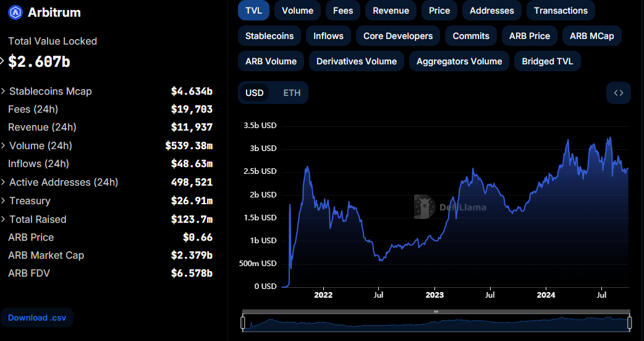Click the $0.66 ARB price value
Screen dimensions: 644x341
[x=198, y=238]
